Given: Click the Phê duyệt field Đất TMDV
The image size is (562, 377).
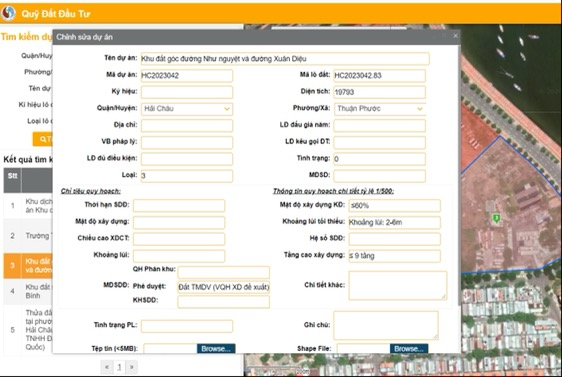Looking at the screenshot, I should click(224, 287).
